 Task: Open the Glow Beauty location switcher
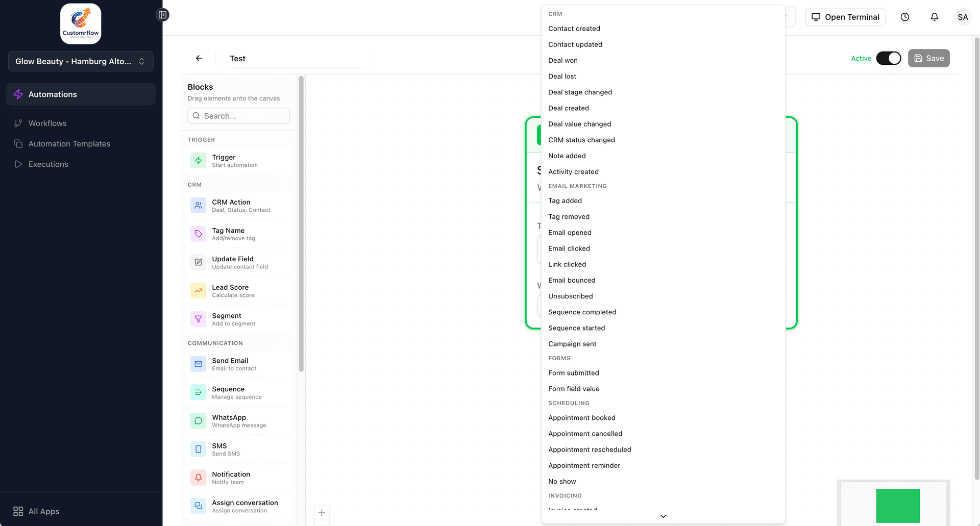point(81,61)
